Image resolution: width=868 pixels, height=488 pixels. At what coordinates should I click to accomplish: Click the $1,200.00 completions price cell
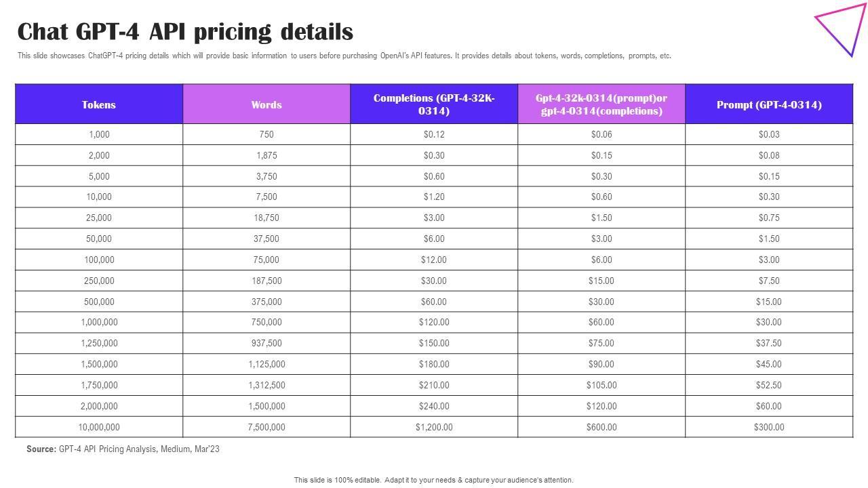(x=434, y=427)
